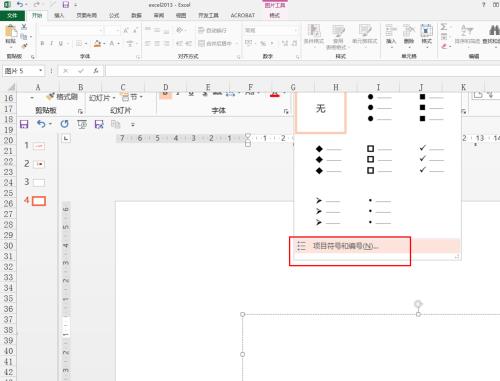
Task: Toggle Bold formatting in Font group
Action: coord(42,43)
